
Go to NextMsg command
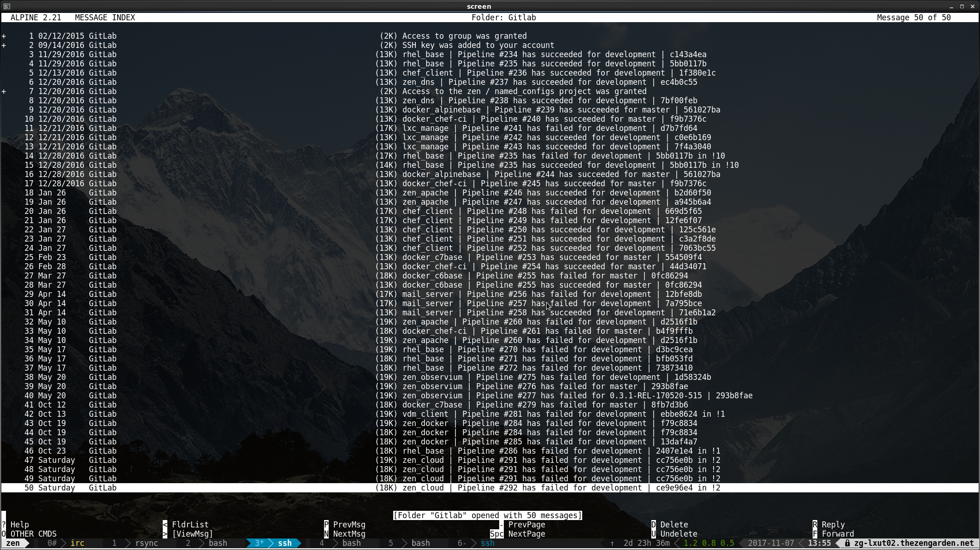click(345, 534)
